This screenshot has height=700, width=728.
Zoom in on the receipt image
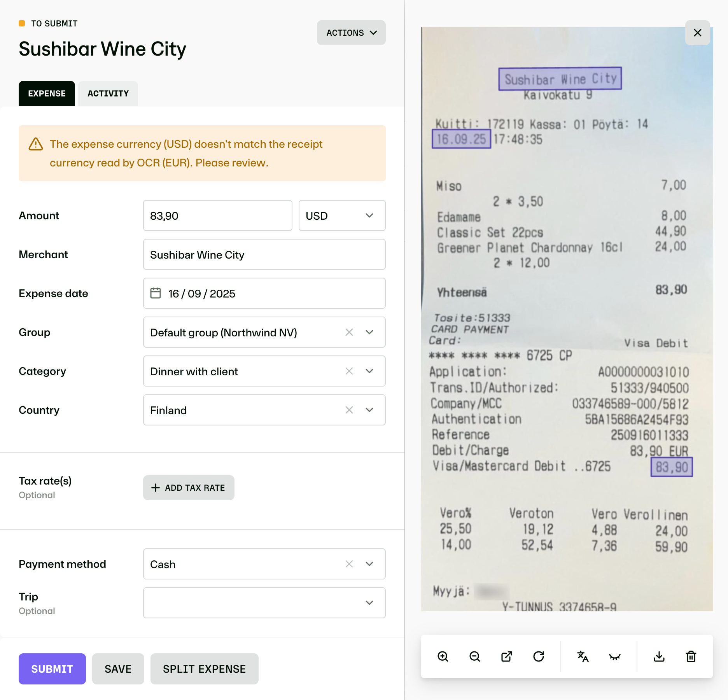[443, 656]
